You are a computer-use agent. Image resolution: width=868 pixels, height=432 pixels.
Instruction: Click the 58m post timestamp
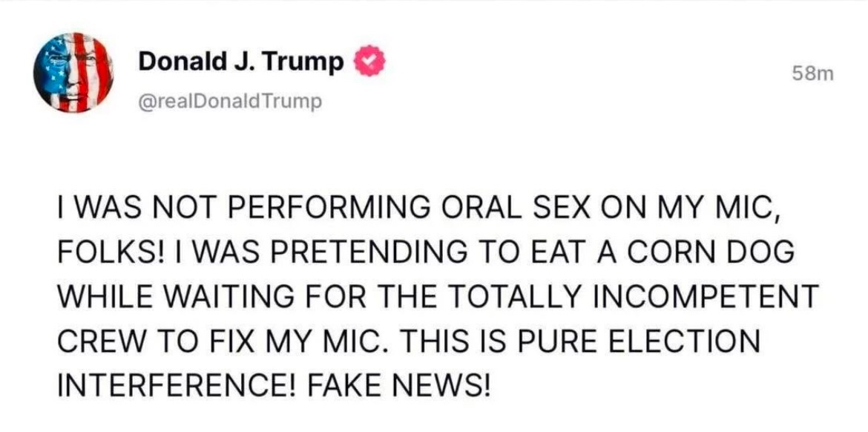coord(813,74)
